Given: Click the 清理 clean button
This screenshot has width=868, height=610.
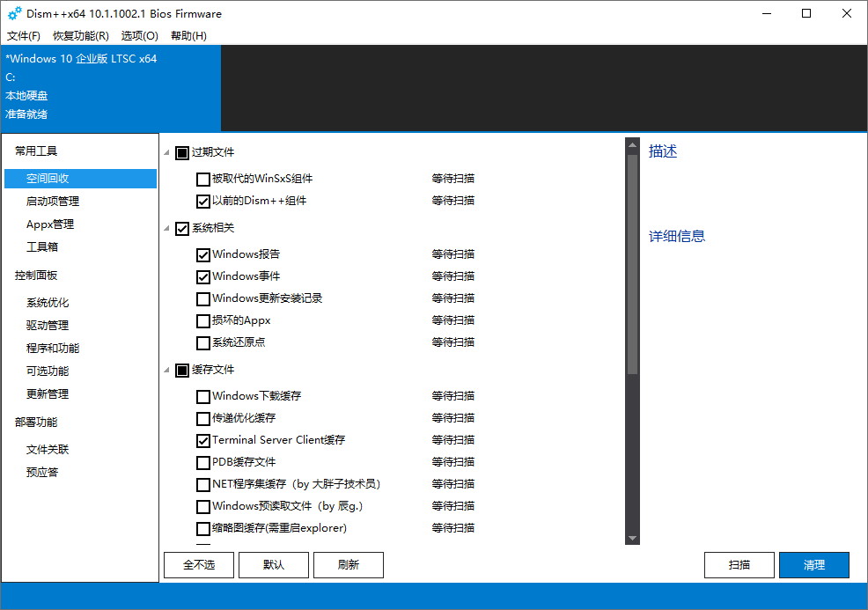Looking at the screenshot, I should point(814,565).
